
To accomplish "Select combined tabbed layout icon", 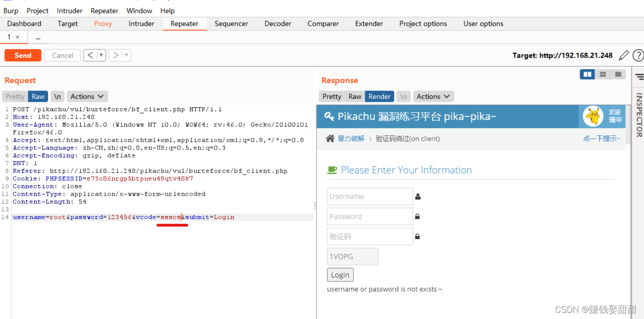I will click(x=618, y=74).
